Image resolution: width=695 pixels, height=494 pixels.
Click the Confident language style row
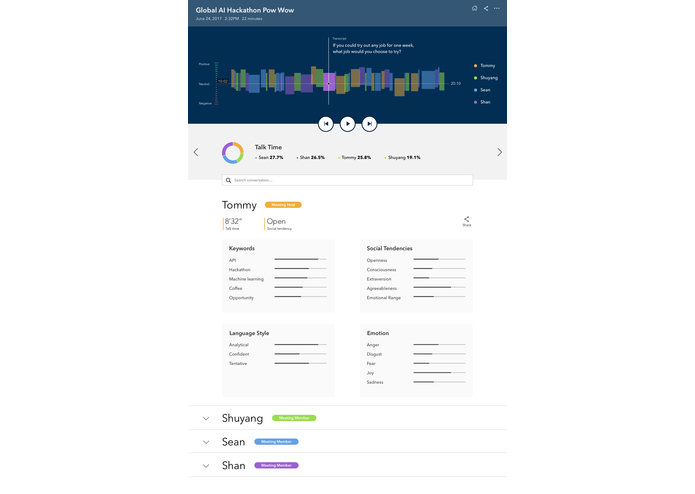point(277,354)
